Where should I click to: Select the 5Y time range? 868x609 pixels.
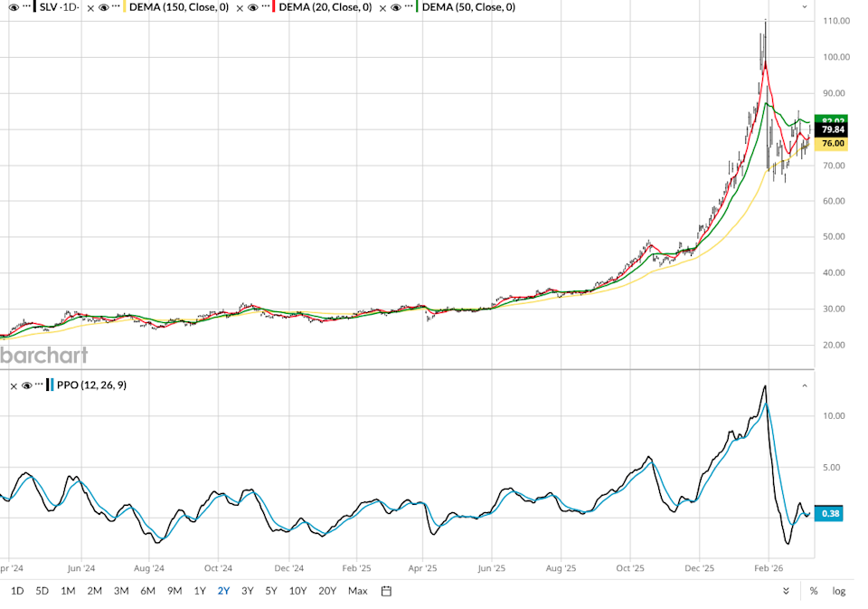(x=271, y=591)
